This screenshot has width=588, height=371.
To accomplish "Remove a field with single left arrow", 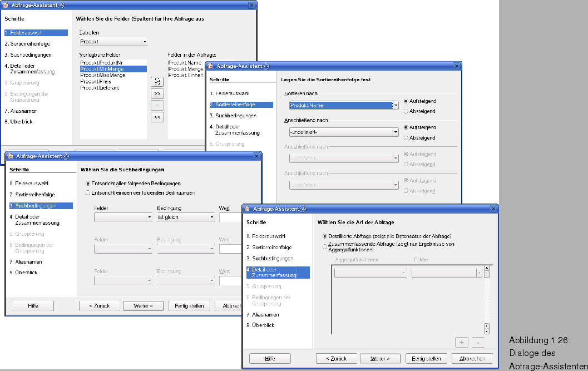I will [157, 105].
